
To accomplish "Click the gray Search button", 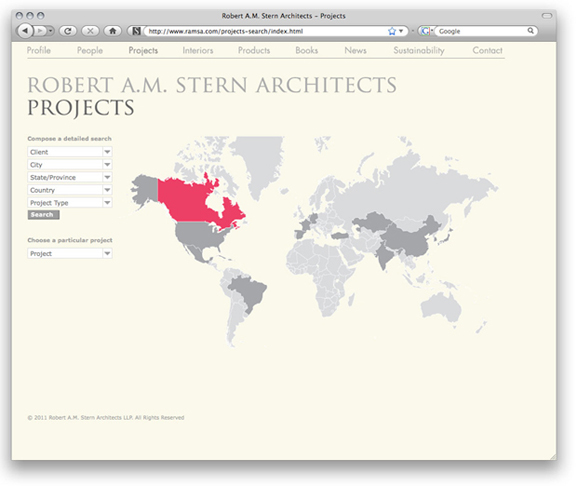I will pos(43,215).
